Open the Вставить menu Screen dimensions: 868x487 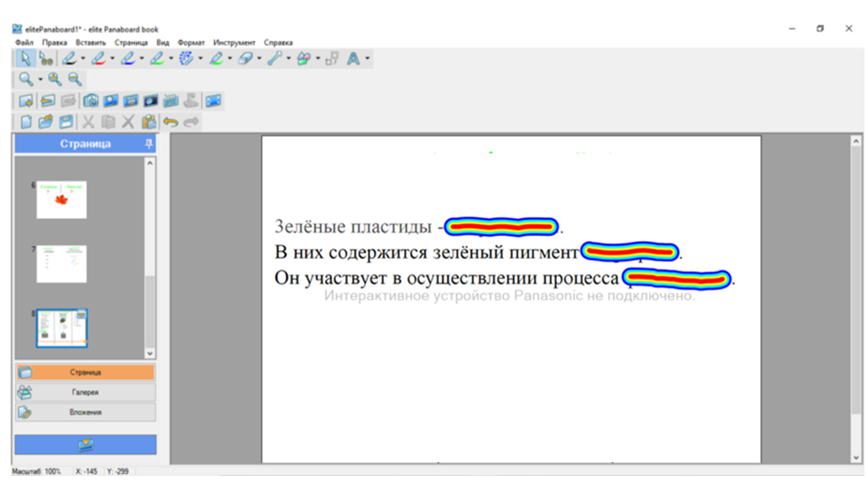[90, 43]
